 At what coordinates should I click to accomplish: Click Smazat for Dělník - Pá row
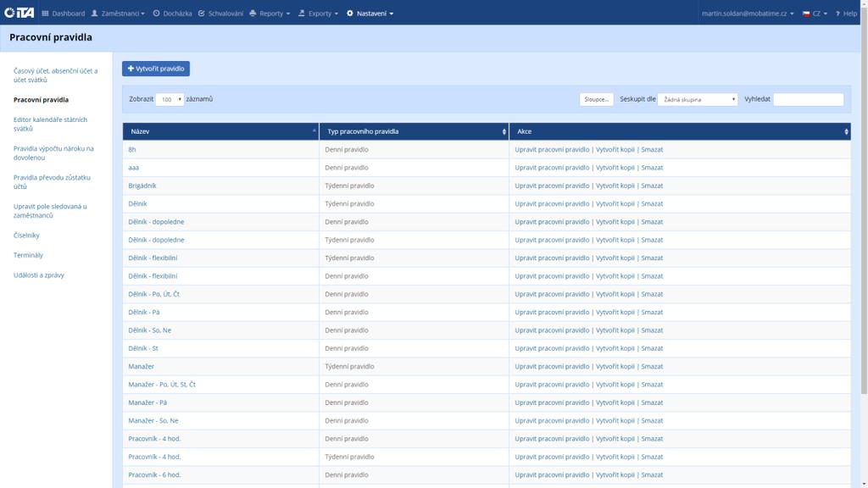(x=652, y=312)
